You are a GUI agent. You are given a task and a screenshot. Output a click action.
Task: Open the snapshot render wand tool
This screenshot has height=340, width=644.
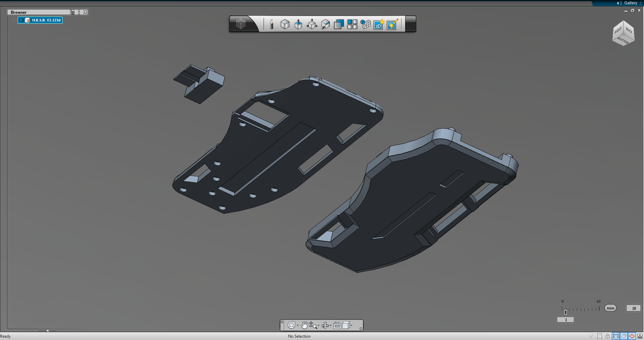[392, 24]
